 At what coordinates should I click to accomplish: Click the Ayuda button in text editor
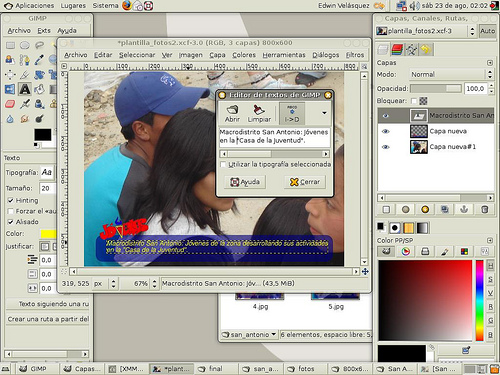point(245,182)
